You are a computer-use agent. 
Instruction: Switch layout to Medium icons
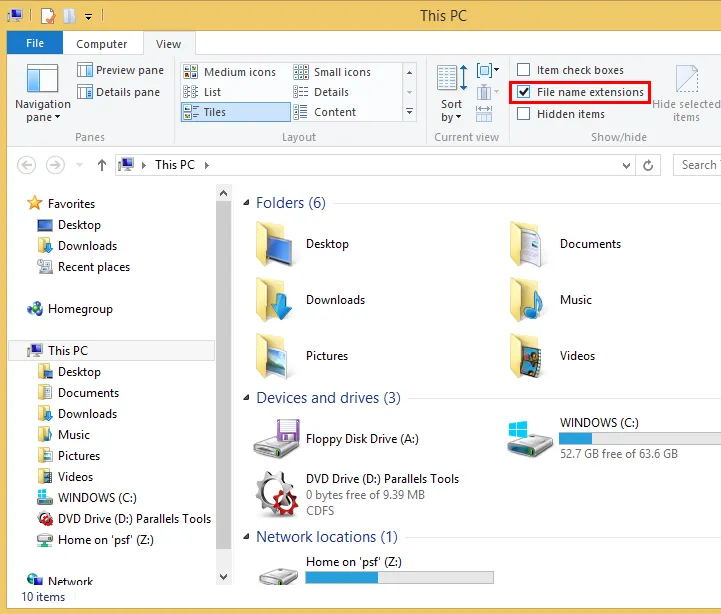(229, 72)
